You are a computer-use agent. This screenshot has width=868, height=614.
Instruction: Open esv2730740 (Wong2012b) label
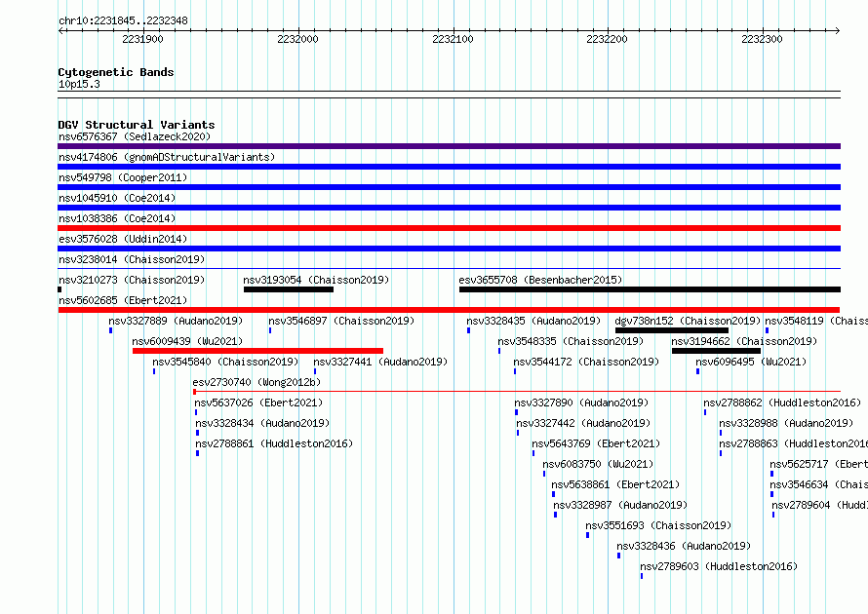(256, 382)
